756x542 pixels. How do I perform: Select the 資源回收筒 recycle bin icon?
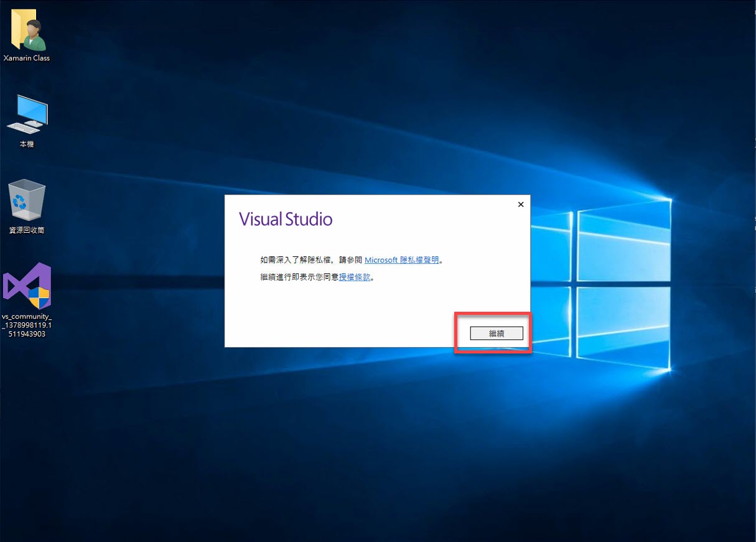(27, 200)
